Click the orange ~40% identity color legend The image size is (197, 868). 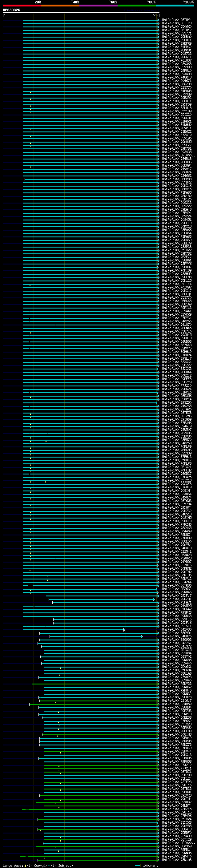pyautogui.click(x=60, y=6)
